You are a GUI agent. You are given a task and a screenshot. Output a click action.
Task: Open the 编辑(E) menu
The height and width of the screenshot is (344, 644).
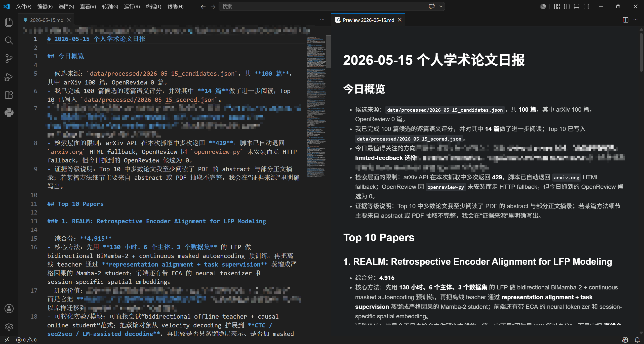coord(45,7)
